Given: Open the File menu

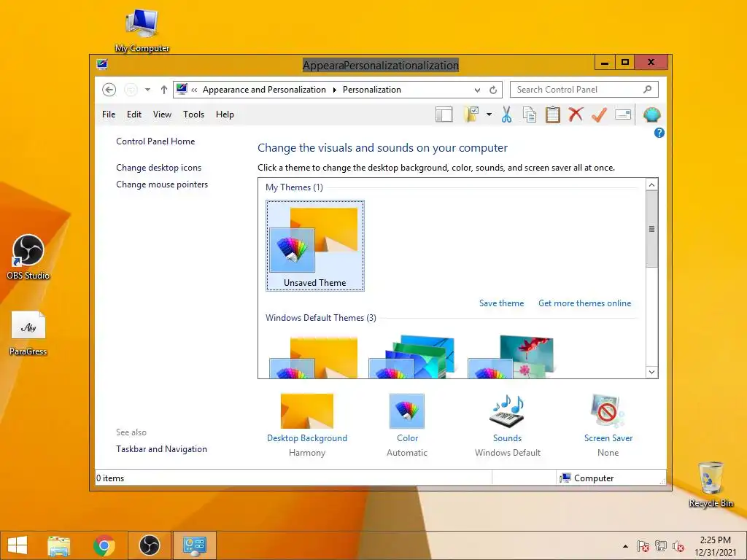Looking at the screenshot, I should (x=109, y=114).
